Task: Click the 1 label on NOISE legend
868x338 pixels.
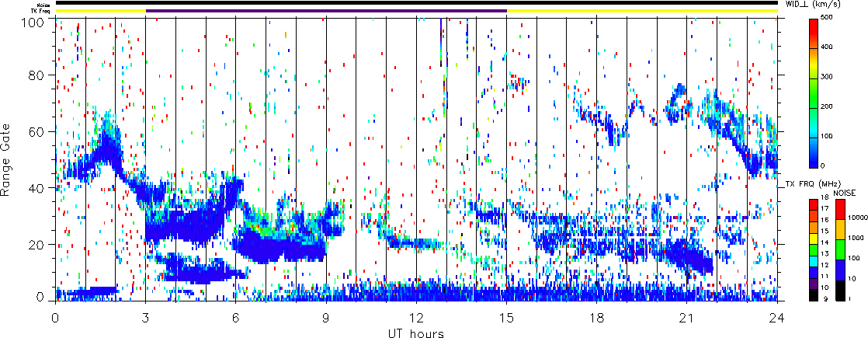Action: 849,298
